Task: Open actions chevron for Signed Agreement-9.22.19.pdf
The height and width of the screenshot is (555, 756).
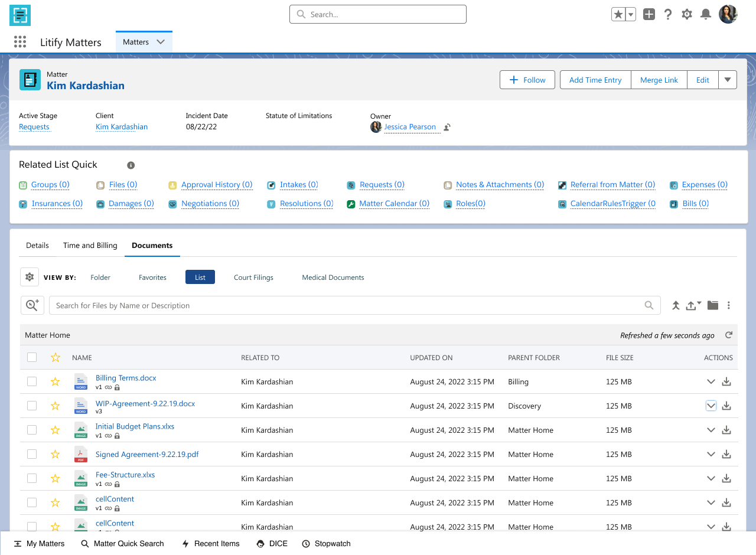Action: pyautogui.click(x=711, y=454)
